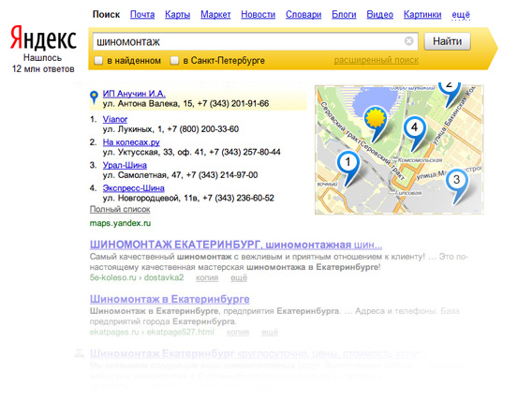Open the Vianor listing link
Viewport: 532px width, 417px height.
[x=115, y=119]
